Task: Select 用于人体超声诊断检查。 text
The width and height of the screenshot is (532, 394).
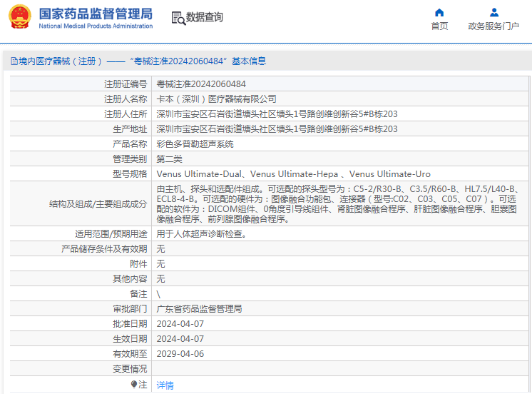Action: click(202, 233)
